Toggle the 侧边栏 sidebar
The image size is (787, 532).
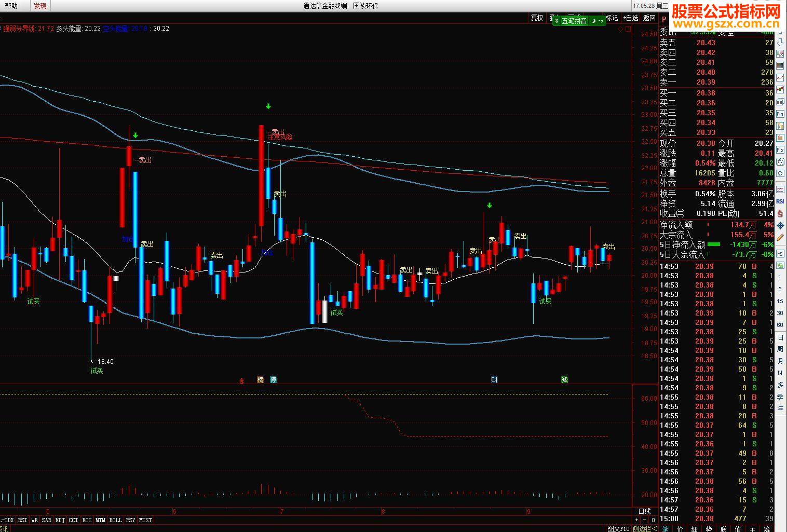tap(645, 528)
